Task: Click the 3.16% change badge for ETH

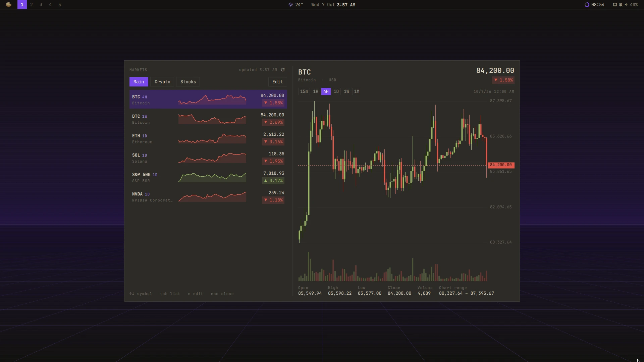Action: tap(273, 142)
